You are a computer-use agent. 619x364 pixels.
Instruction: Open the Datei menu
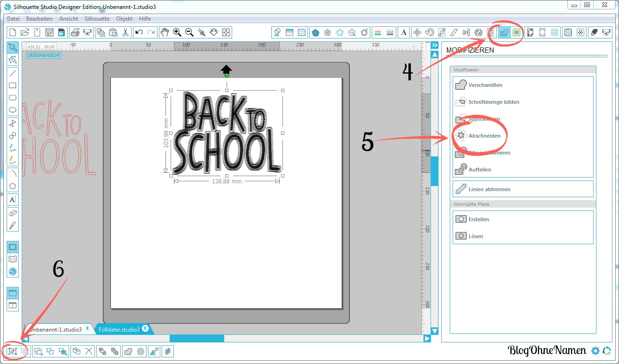[14, 19]
